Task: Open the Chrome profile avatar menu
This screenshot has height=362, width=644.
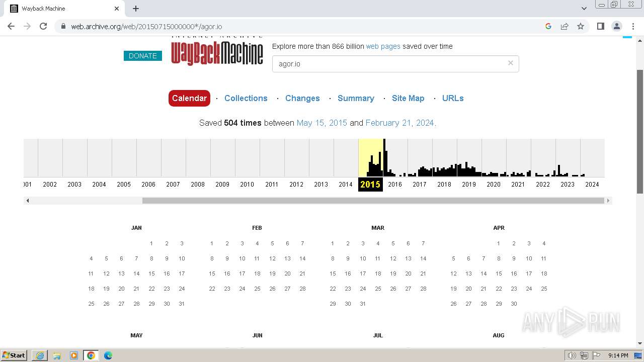Action: (616, 26)
